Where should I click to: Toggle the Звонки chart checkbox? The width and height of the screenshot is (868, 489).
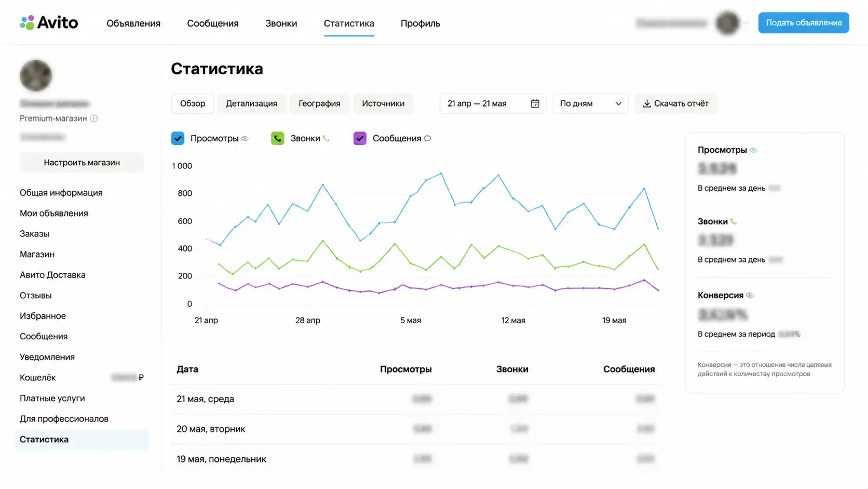tap(278, 138)
